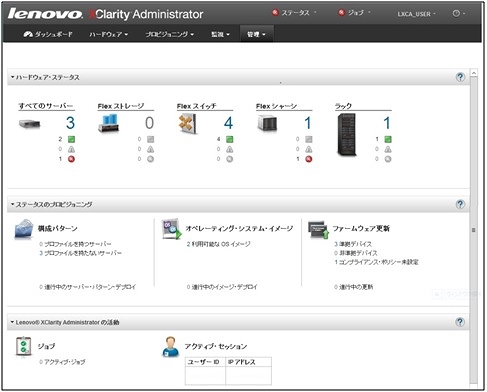Viewport: 487px width, 392px height.
Task: Click warning triangle icon under servers
Action: tap(71, 149)
